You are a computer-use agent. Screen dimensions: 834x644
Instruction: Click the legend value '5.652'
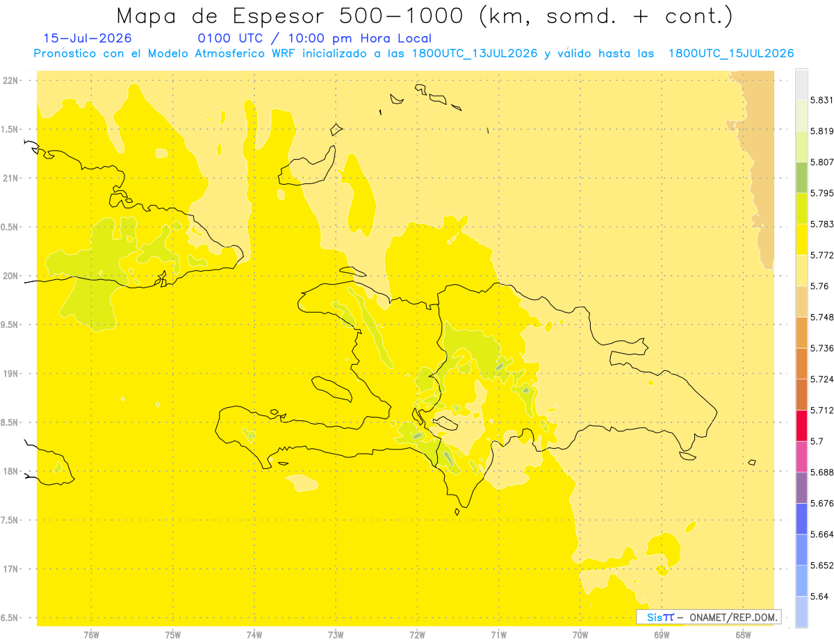coord(821,565)
